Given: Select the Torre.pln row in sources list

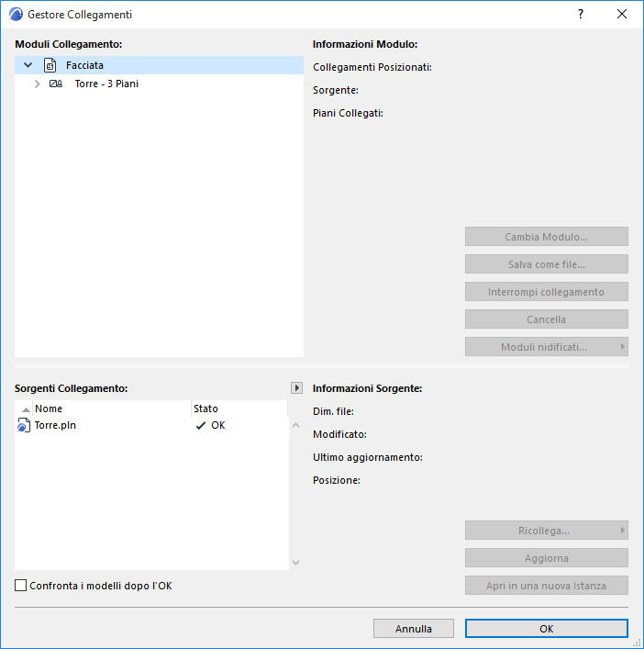Looking at the screenshot, I should 151,426.
